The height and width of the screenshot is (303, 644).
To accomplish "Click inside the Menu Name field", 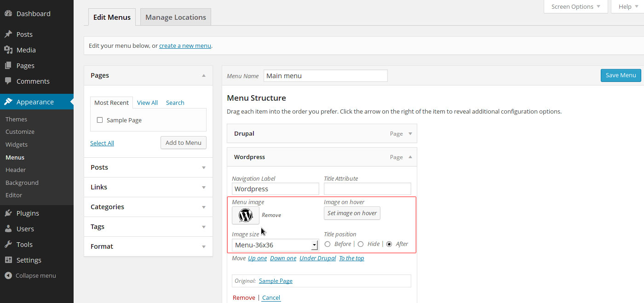I will 325,75.
